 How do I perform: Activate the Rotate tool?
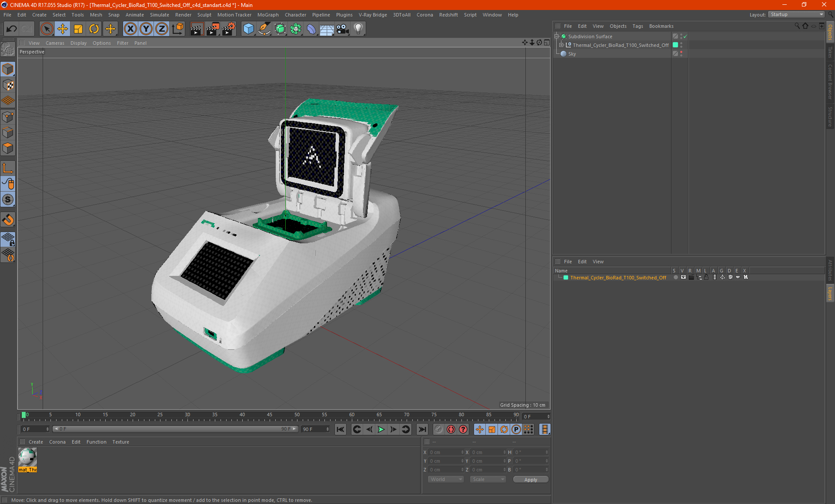click(x=94, y=29)
